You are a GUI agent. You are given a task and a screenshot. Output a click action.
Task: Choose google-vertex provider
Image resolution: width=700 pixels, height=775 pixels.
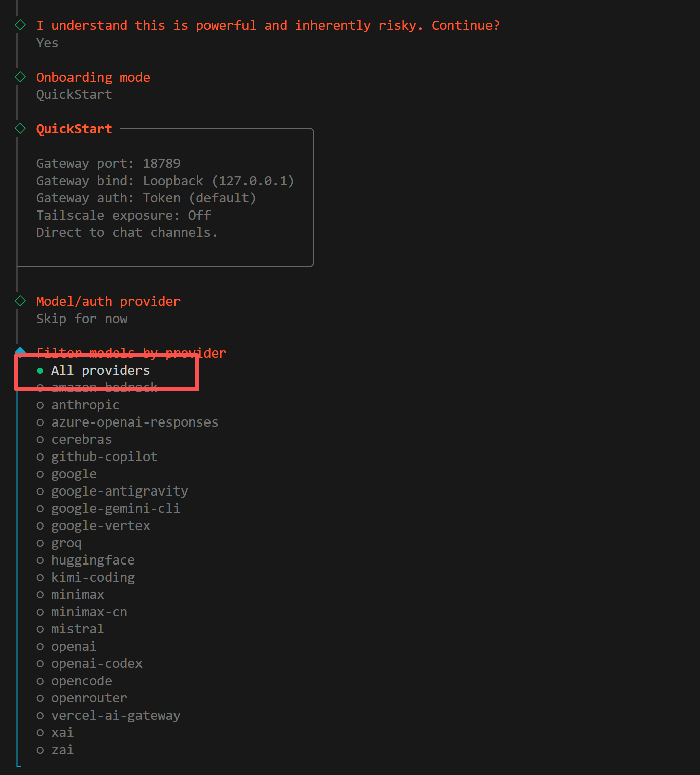click(x=93, y=526)
